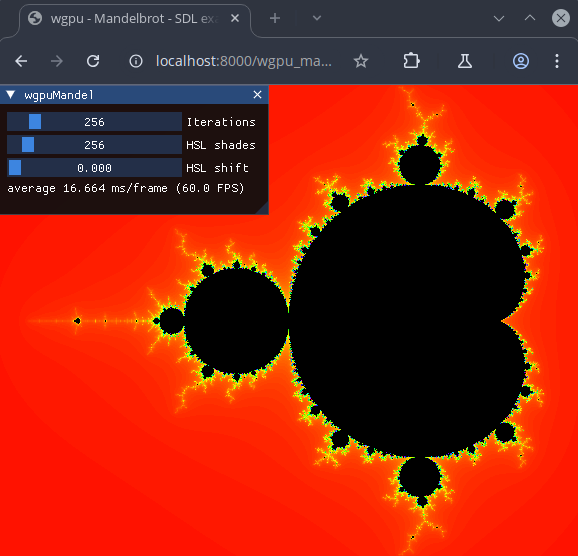Close the wgpu Mandelbrot tab

click(x=235, y=18)
